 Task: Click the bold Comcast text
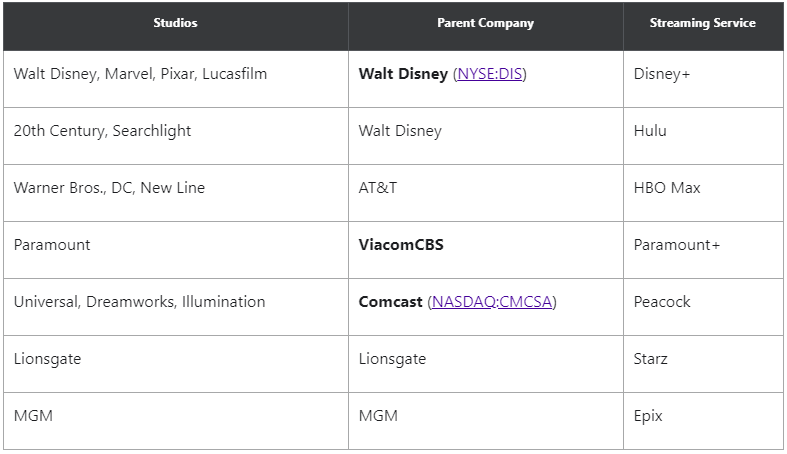pos(390,302)
